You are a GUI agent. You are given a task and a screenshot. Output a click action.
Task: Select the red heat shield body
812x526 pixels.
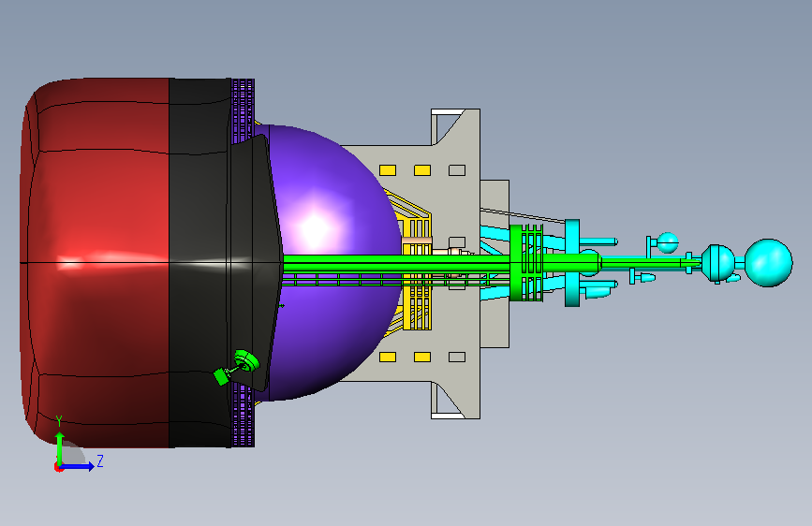tap(96, 262)
